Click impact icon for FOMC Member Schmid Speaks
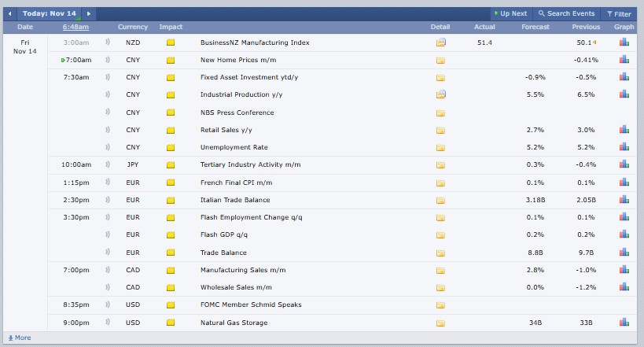Screen dimensions: 644x347 [x=171, y=305]
